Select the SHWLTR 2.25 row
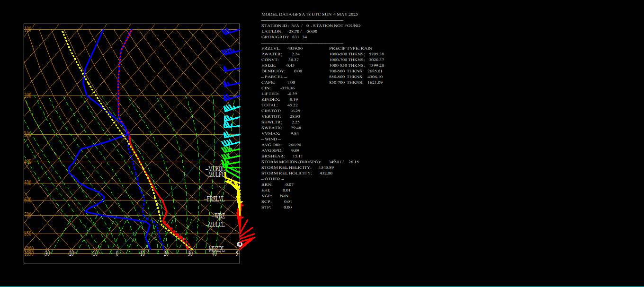This screenshot has height=287, width=644. point(281,122)
